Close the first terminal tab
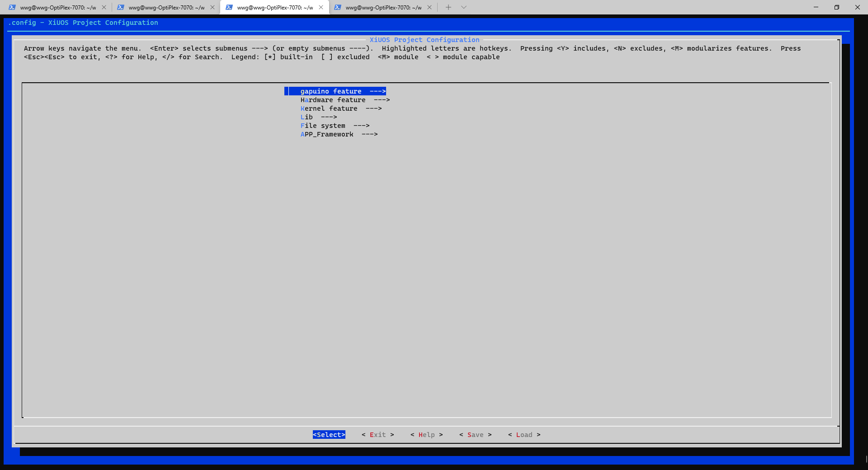This screenshot has width=868, height=470. (x=104, y=7)
